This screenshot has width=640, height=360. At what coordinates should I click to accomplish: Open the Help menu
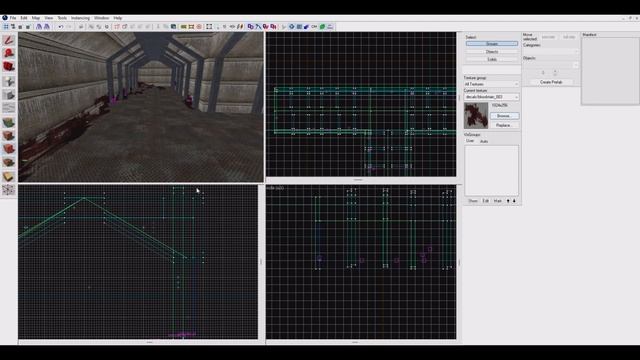point(118,18)
